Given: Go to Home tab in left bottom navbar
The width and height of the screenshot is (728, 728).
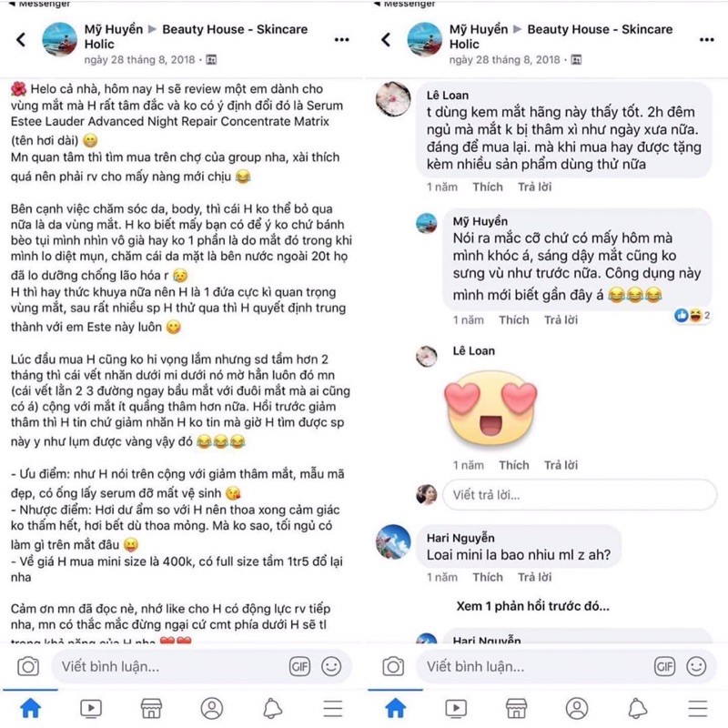Looking at the screenshot, I should [31, 709].
